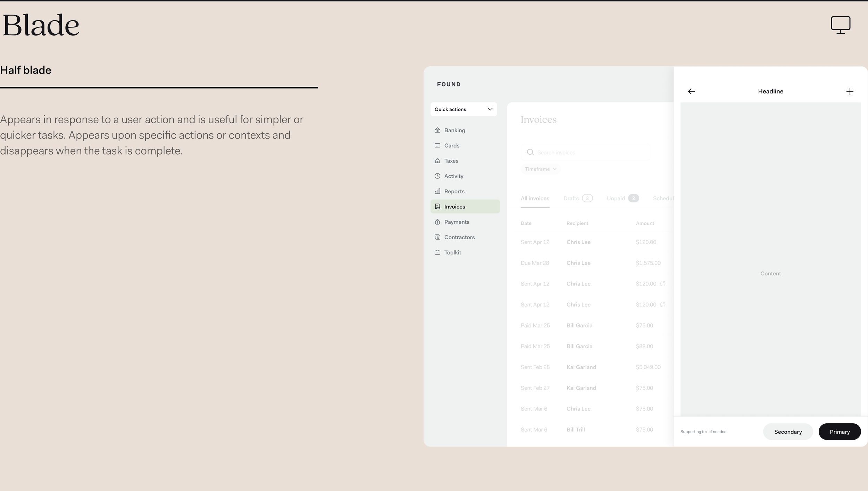Open the Timeframe filter dropdown
Image resolution: width=868 pixels, height=491 pixels.
(x=540, y=169)
